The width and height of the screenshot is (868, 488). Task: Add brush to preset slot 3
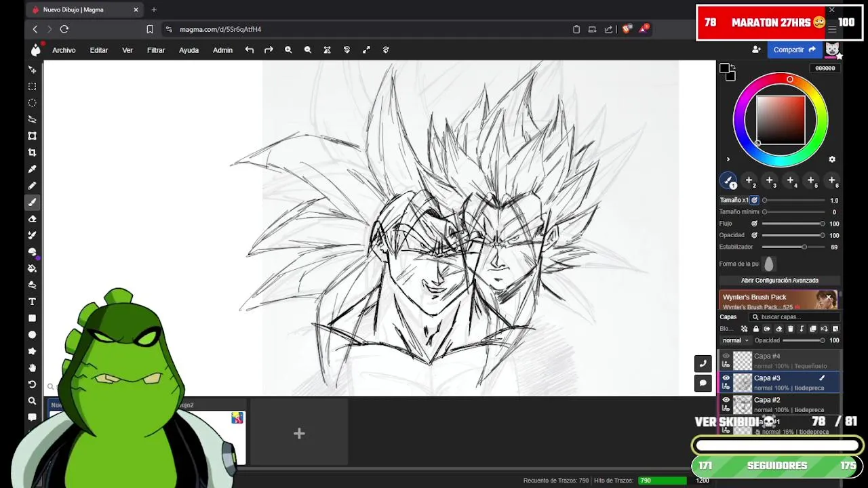coord(770,181)
